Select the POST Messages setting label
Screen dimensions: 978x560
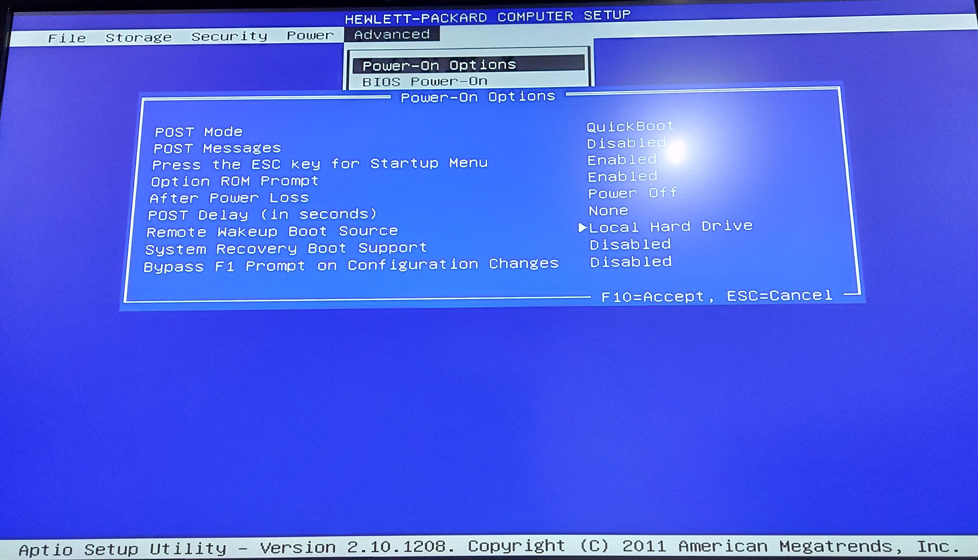click(217, 148)
